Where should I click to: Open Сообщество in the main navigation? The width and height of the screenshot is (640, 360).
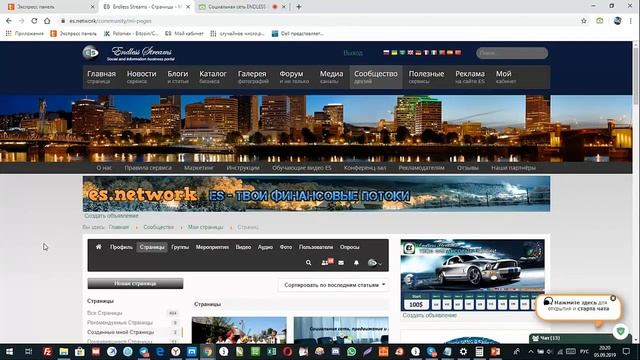coord(376,77)
